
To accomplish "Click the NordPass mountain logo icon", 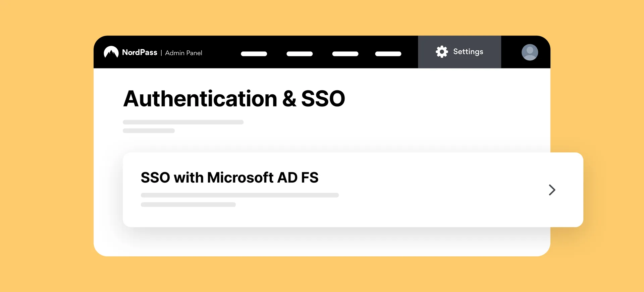I will 111,52.
